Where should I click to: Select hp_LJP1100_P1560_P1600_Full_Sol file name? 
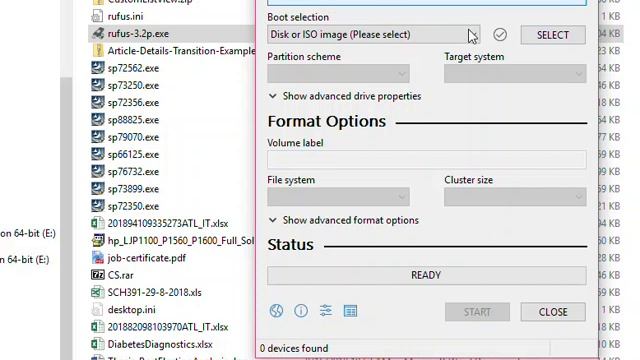(181, 241)
